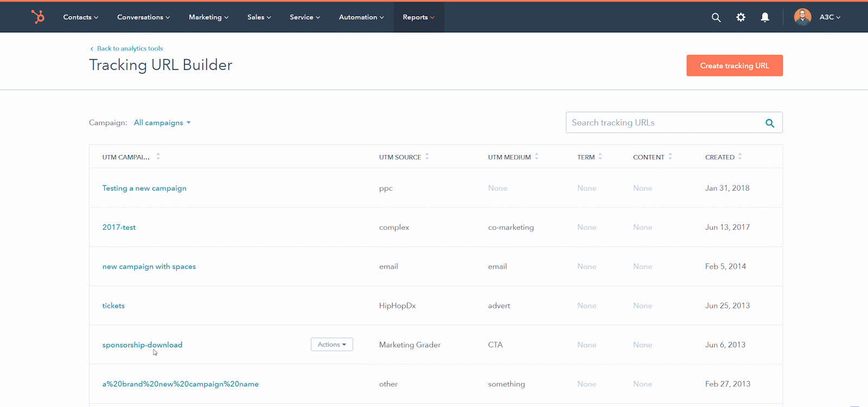The image size is (868, 407).
Task: Open a%20brand%20new%20campaign%20name link
Action: click(x=181, y=384)
